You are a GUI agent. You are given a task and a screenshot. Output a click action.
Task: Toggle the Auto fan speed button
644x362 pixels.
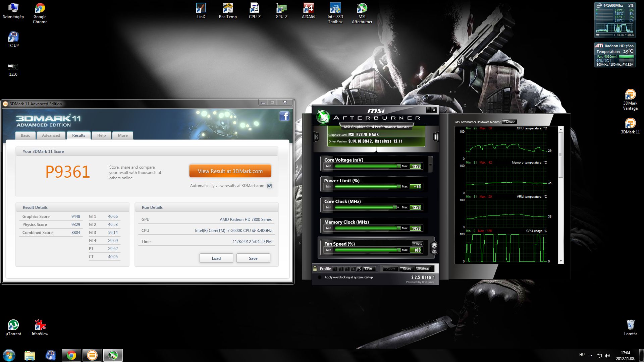pos(418,244)
